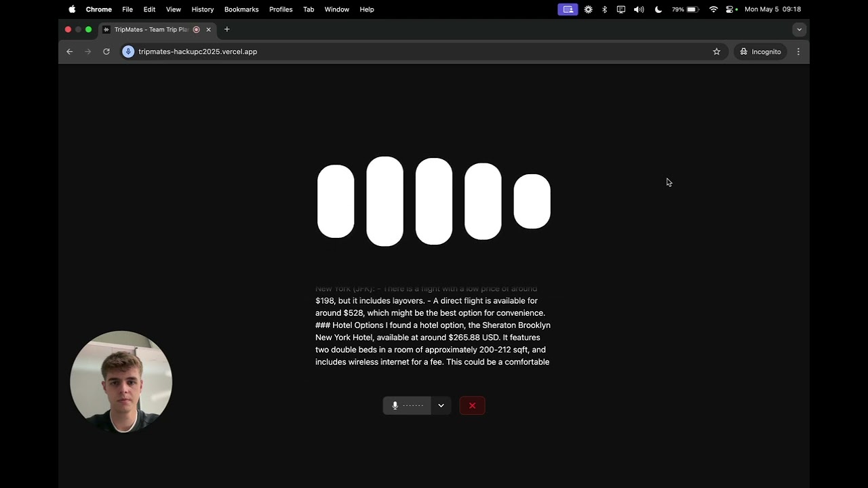868x488 pixels.
Task: Open the History menu
Action: tap(203, 9)
